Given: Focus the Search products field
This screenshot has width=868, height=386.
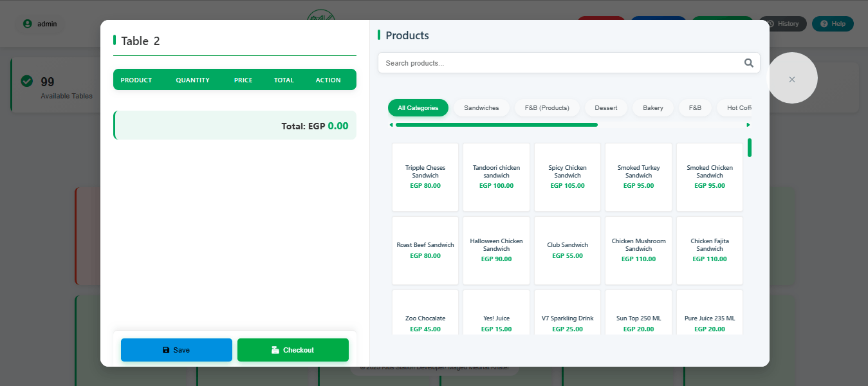Looking at the screenshot, I should click(x=560, y=63).
